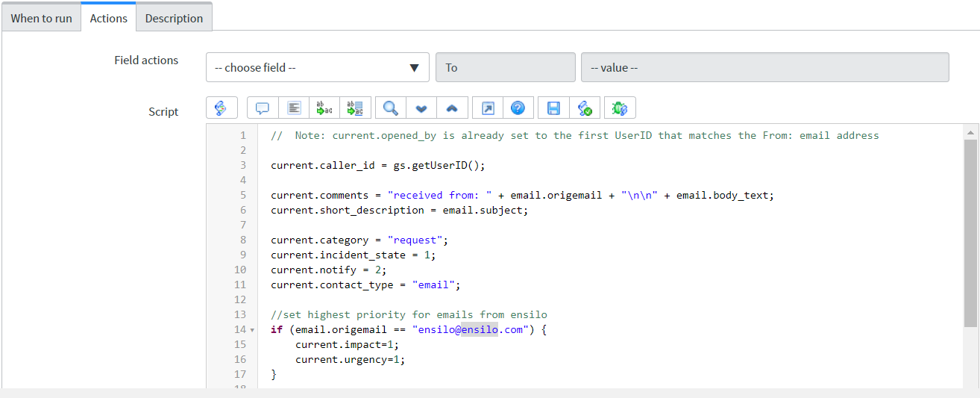Save the script with disk icon
Viewport: 980px width, 398px height.
[x=553, y=108]
